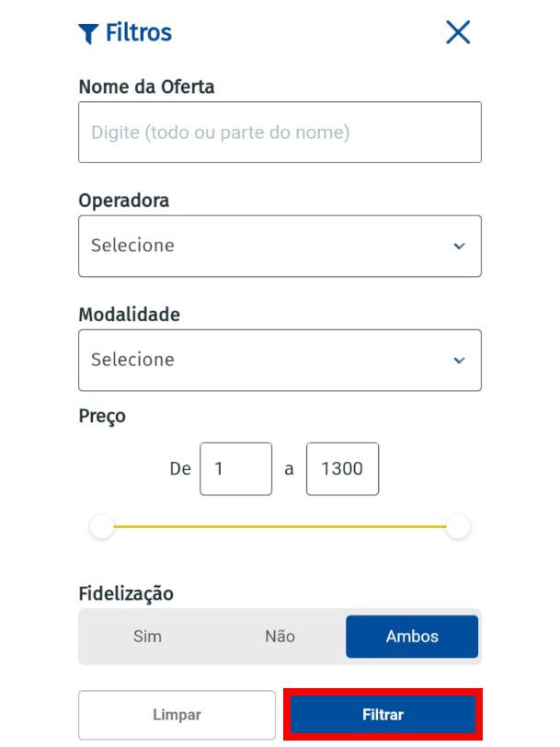560x747 pixels.
Task: Click the Operadora dropdown chevron arrow
Action: [x=459, y=247]
